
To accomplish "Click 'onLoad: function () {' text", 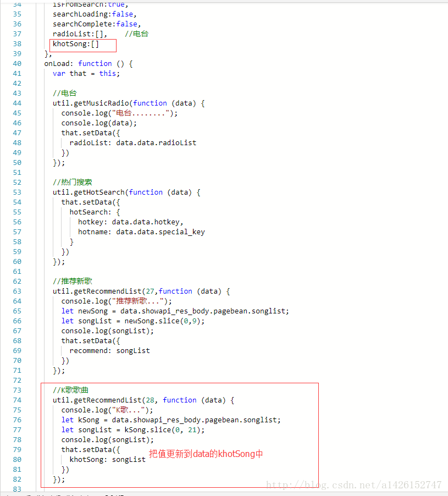I will click(x=88, y=64).
